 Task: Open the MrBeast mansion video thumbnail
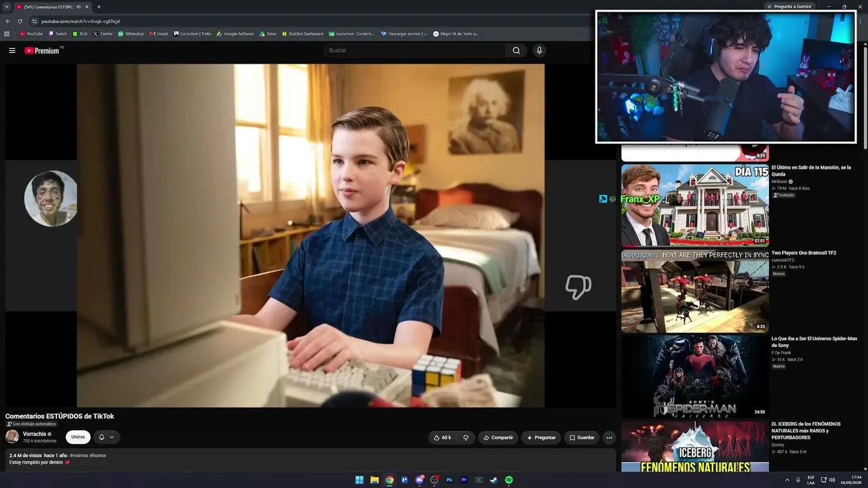695,205
